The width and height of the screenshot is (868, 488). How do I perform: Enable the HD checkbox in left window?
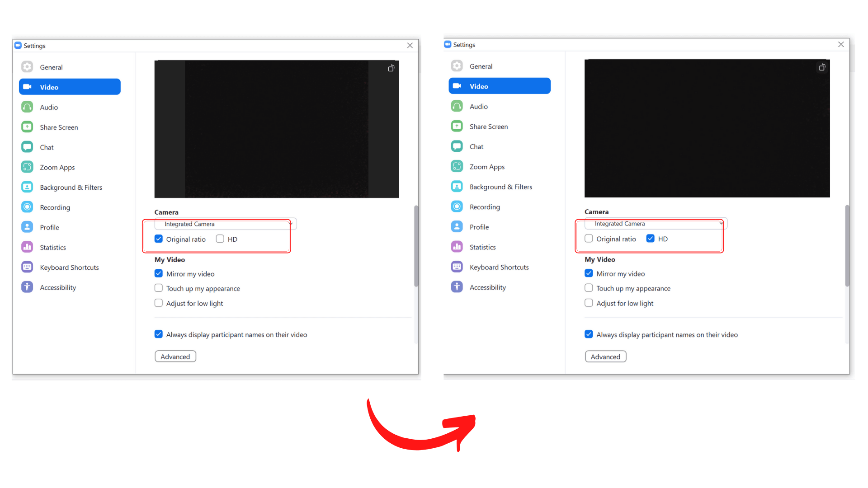[x=220, y=239]
